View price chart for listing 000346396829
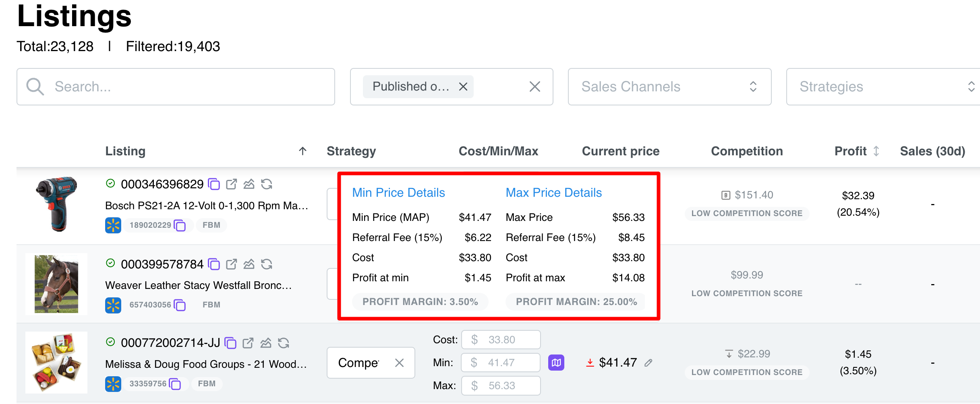Image resolution: width=980 pixels, height=404 pixels. coord(249,184)
